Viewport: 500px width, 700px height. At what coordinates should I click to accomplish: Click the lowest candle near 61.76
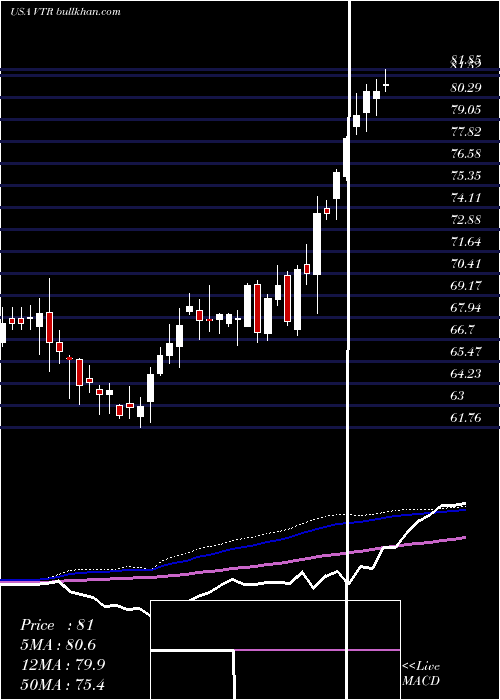(x=141, y=411)
